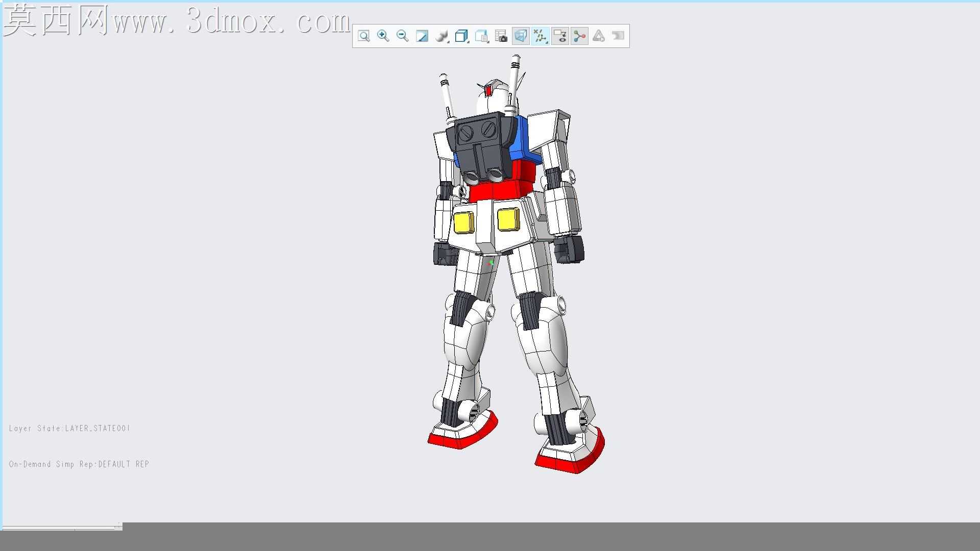
Task: Toggle the Spin Center icon
Action: pos(579,36)
